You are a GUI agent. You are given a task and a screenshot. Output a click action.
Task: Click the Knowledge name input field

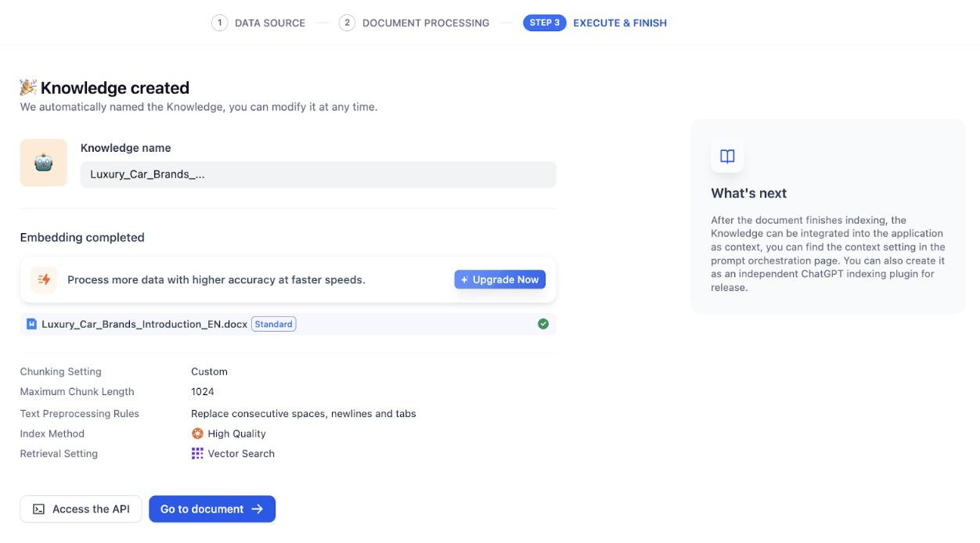(318, 174)
